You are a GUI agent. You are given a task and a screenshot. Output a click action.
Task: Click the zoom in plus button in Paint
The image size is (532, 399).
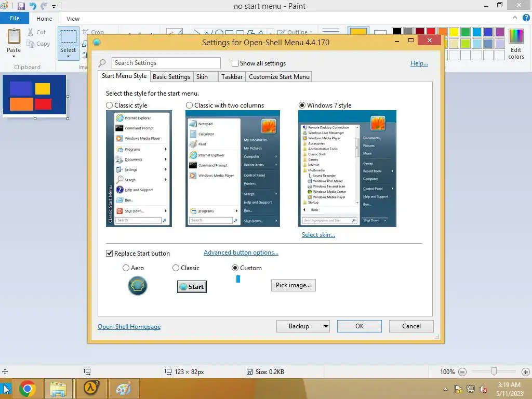click(x=526, y=372)
